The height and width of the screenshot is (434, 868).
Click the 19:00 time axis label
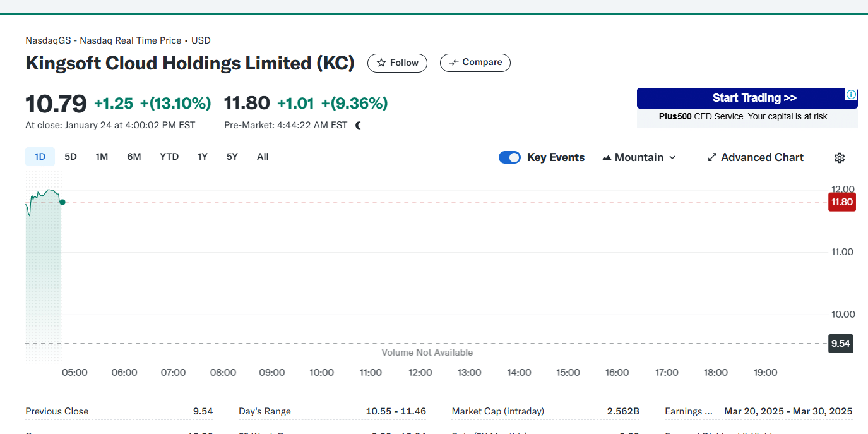[x=765, y=373]
